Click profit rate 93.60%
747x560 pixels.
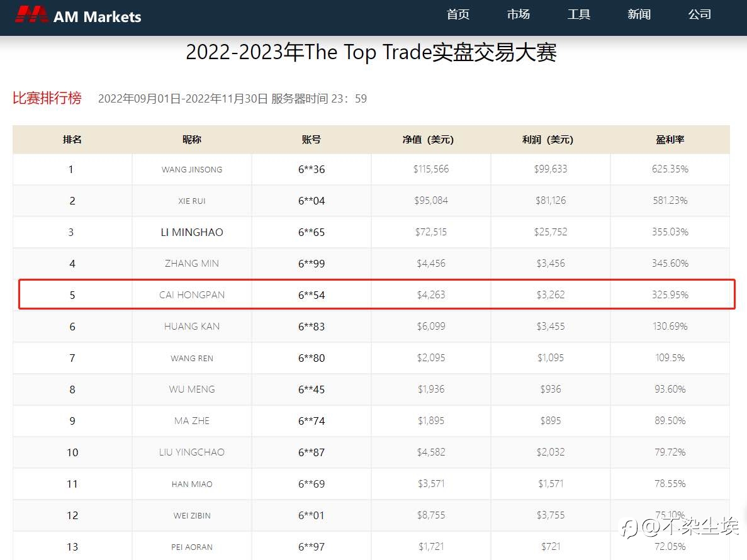[670, 389]
